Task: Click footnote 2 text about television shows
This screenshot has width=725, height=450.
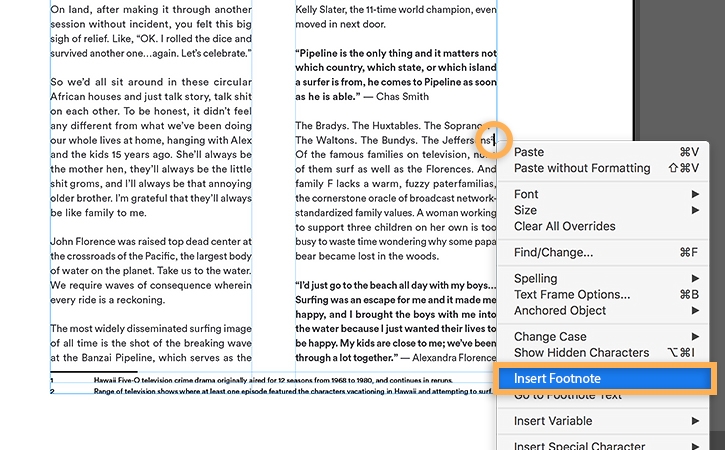Action: click(293, 391)
